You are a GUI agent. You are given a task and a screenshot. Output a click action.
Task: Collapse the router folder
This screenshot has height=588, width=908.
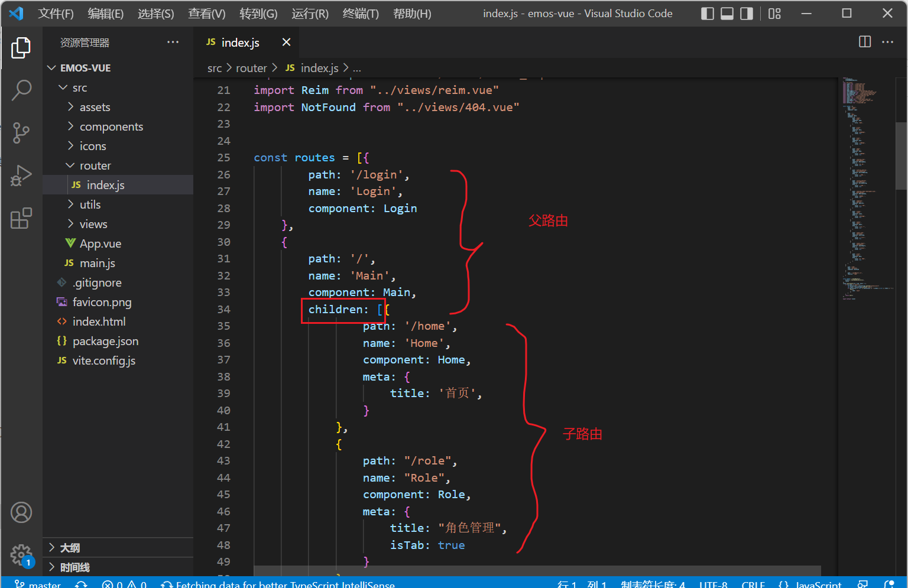(x=95, y=165)
